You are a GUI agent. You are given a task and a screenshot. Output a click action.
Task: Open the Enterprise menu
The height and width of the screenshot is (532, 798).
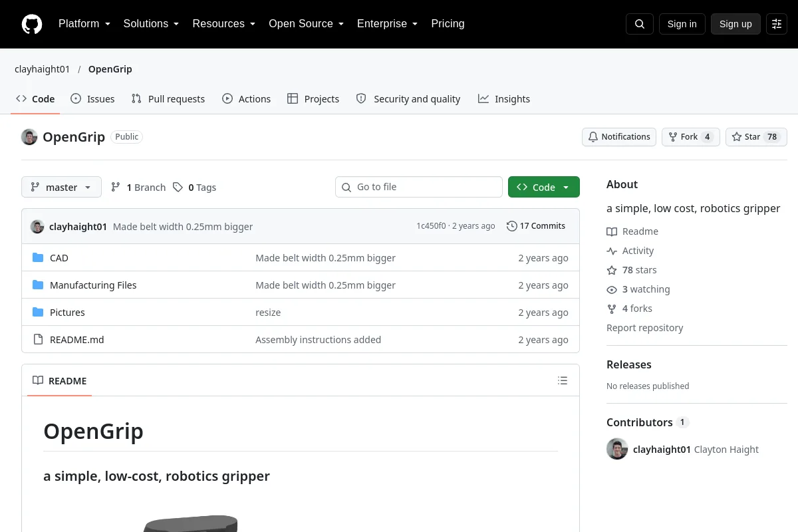click(x=387, y=24)
